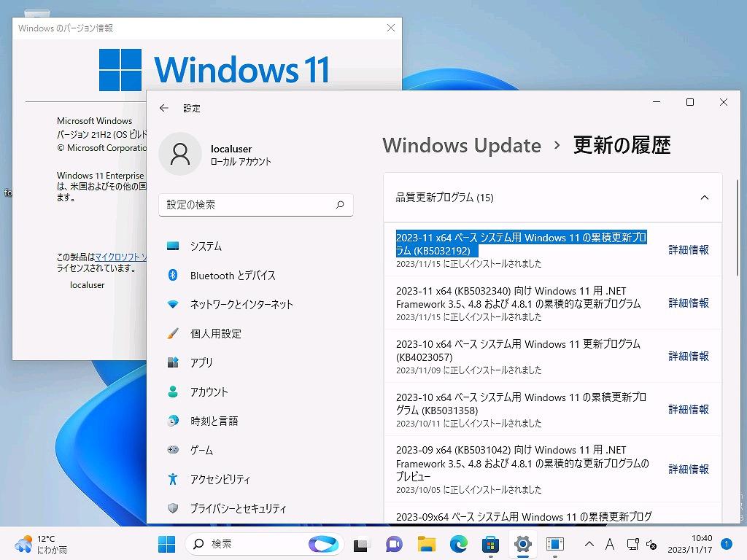Click the 2023-10 KB4023057 update title
747x560 pixels.
(519, 351)
